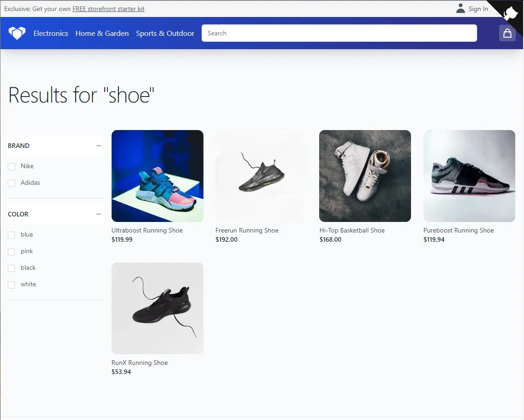This screenshot has height=420, width=524.
Task: Click the Hi-Top Basketball Shoe title
Action: [352, 230]
